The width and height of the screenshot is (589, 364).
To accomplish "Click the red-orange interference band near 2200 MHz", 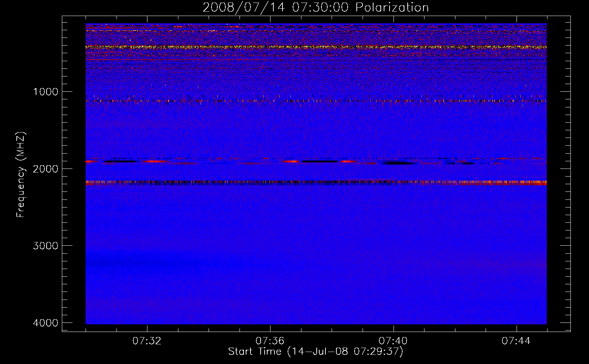I will [316, 183].
